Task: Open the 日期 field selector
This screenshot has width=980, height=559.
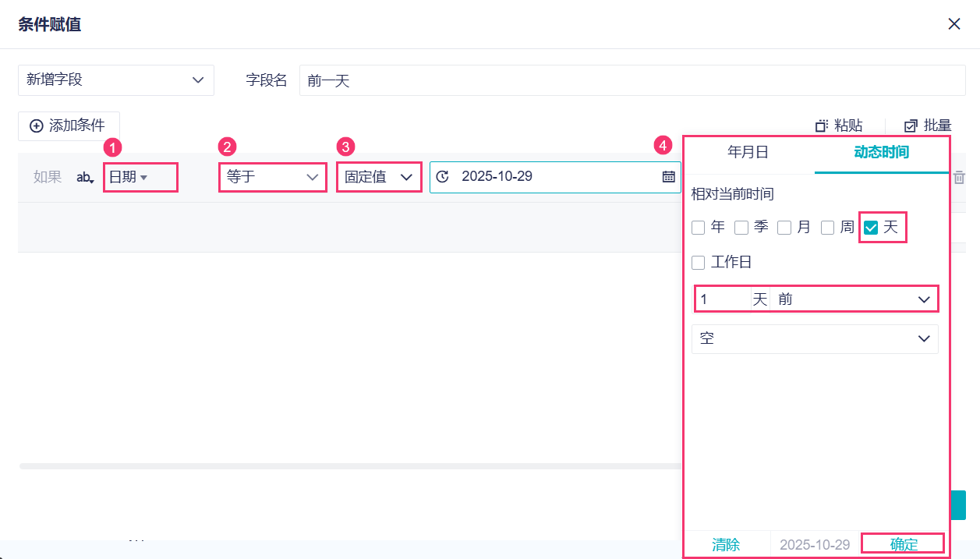Action: (x=140, y=177)
